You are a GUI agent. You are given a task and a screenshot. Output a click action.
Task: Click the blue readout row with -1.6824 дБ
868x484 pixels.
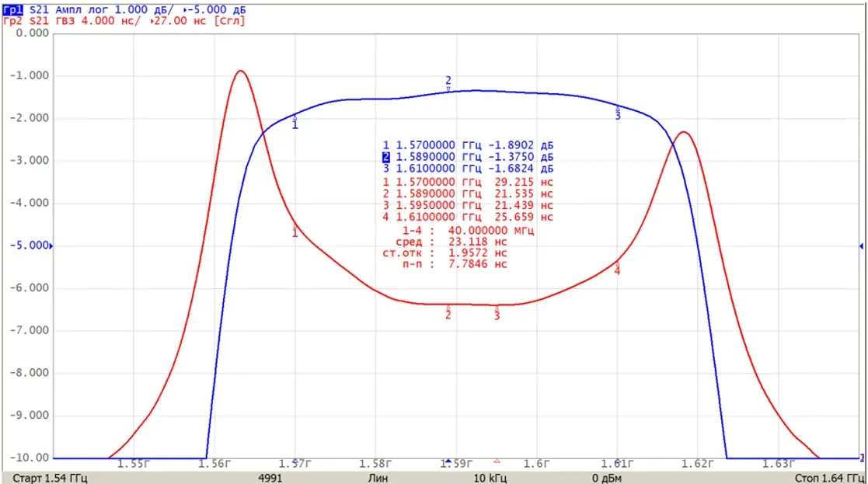(x=468, y=168)
